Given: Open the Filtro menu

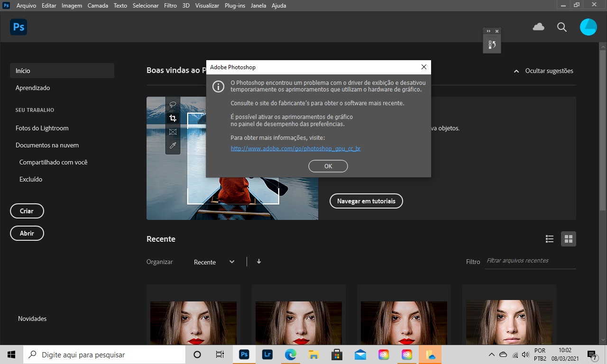Looking at the screenshot, I should [x=170, y=5].
